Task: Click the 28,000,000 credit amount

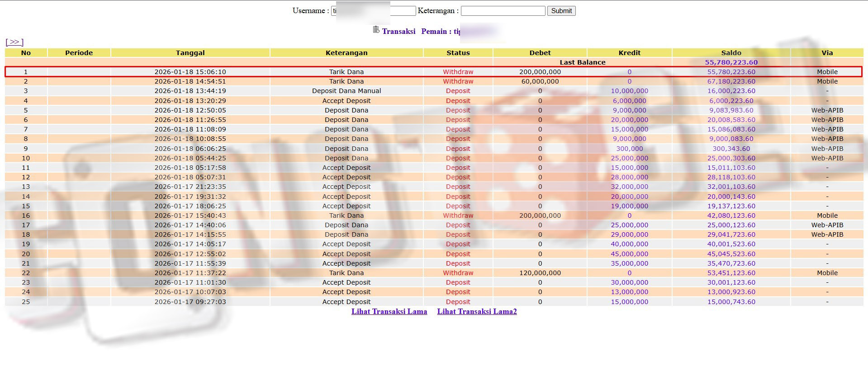Action: 630,177
